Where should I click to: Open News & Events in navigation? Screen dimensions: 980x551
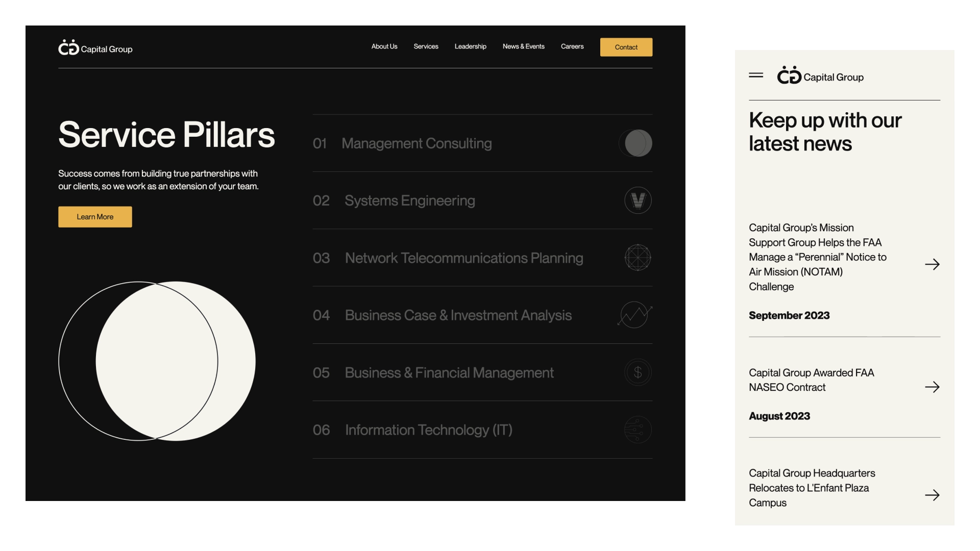click(x=524, y=46)
